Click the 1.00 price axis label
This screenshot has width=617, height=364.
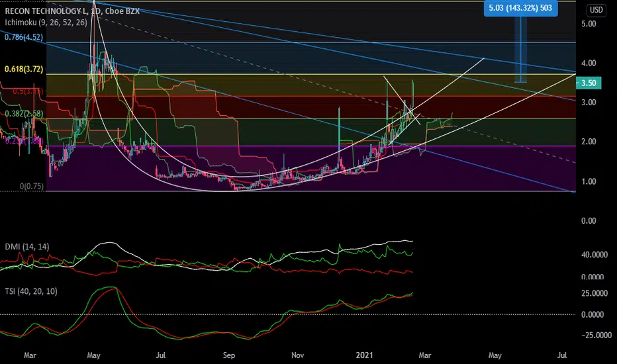click(589, 181)
